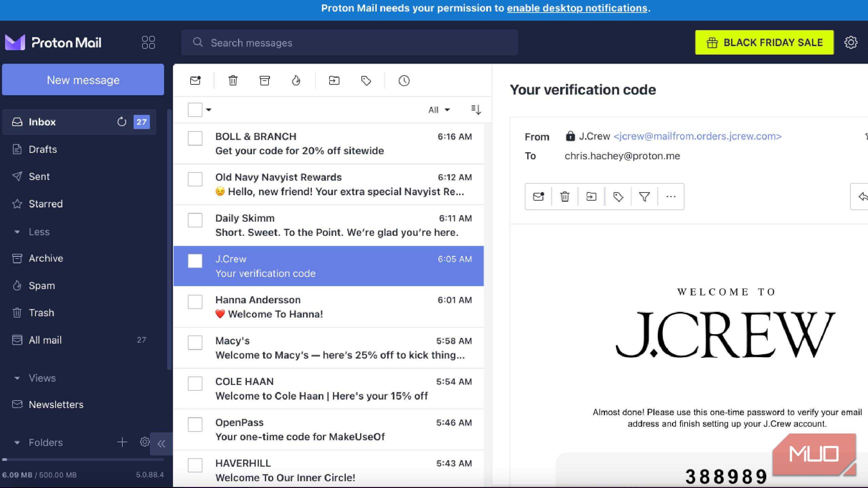Delete the open J.Crew message
Viewport: 868px width, 488px height.
pyautogui.click(x=565, y=197)
